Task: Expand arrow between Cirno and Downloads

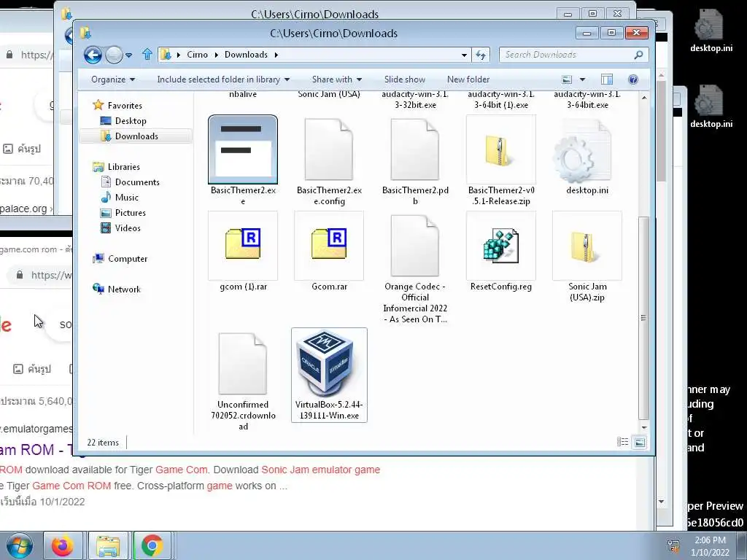Action: 216,55
